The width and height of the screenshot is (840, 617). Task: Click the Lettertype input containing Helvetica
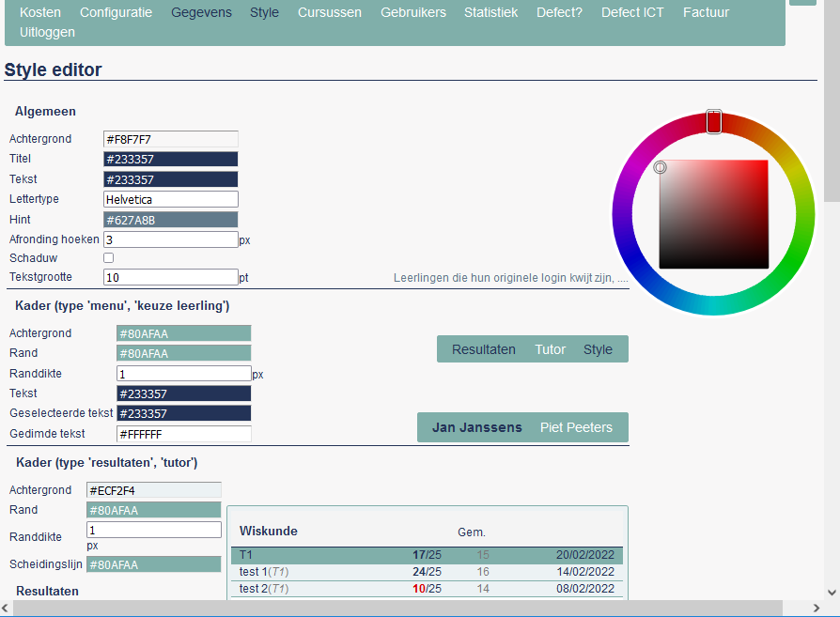coord(170,199)
